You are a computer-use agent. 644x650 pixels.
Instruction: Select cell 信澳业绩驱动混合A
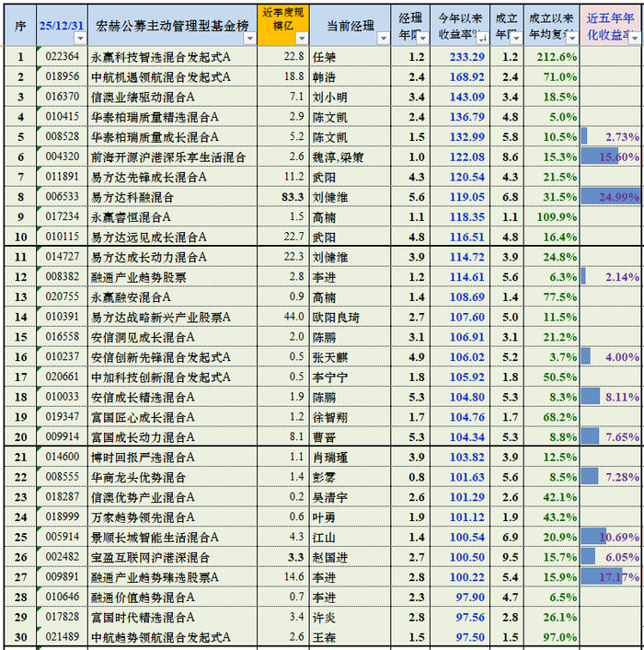click(x=173, y=97)
